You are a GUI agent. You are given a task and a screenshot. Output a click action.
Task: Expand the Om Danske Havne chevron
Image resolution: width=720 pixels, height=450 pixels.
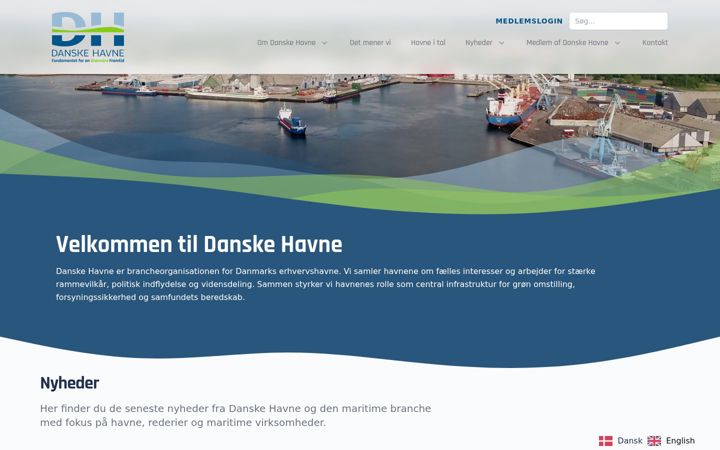(324, 43)
